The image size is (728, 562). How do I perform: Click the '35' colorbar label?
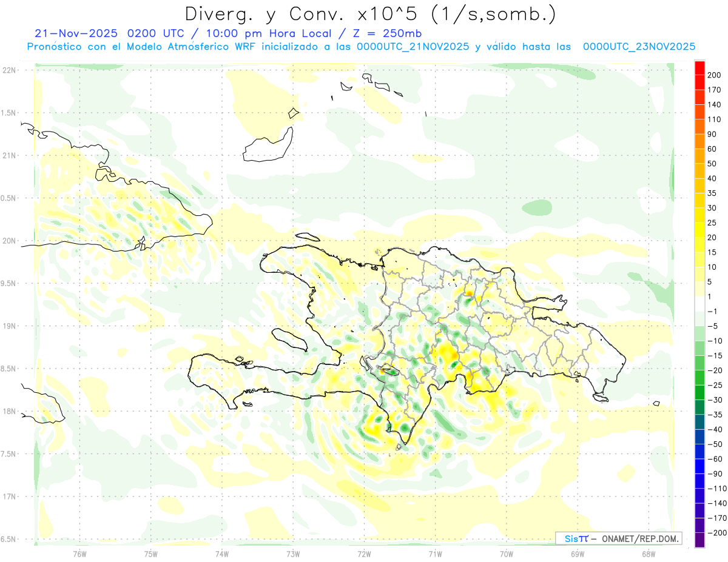point(712,193)
